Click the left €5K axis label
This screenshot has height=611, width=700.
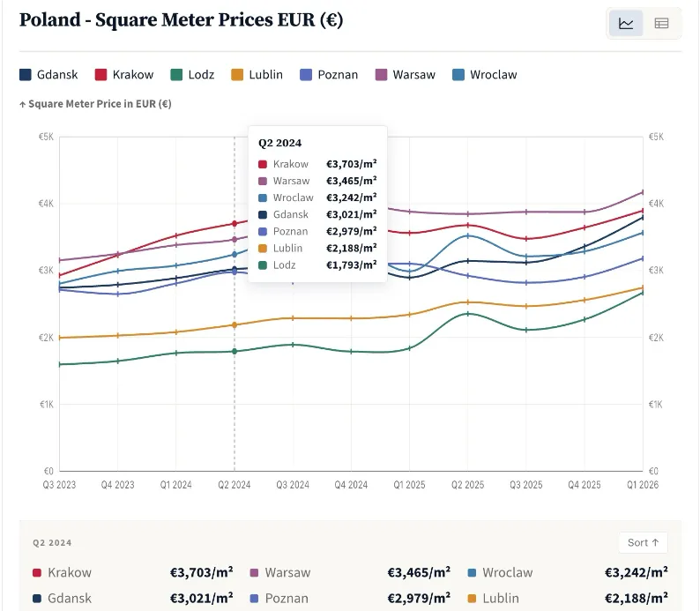(x=46, y=137)
